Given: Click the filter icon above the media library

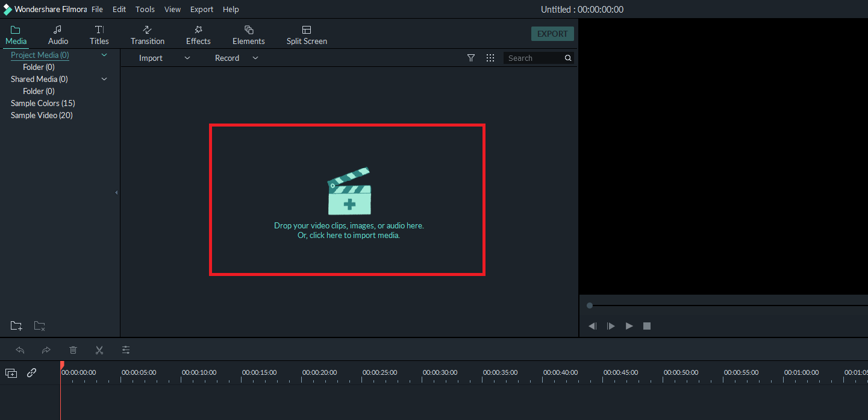Looking at the screenshot, I should pos(470,57).
